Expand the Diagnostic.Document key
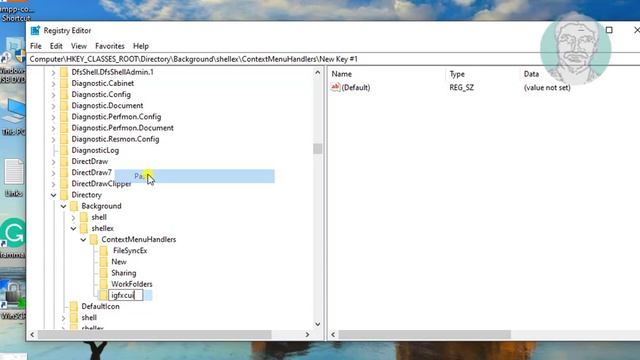 53,106
